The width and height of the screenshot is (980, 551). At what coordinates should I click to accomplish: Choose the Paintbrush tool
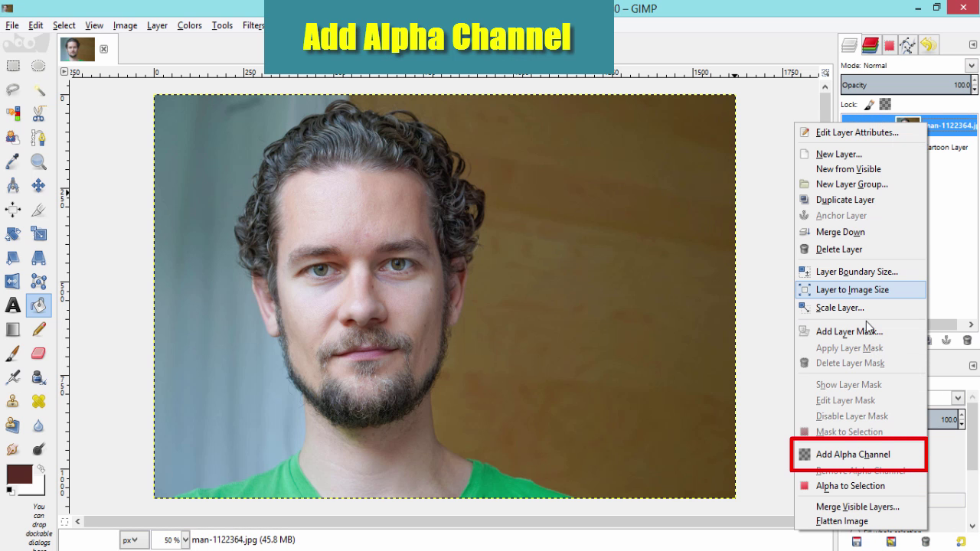point(12,354)
